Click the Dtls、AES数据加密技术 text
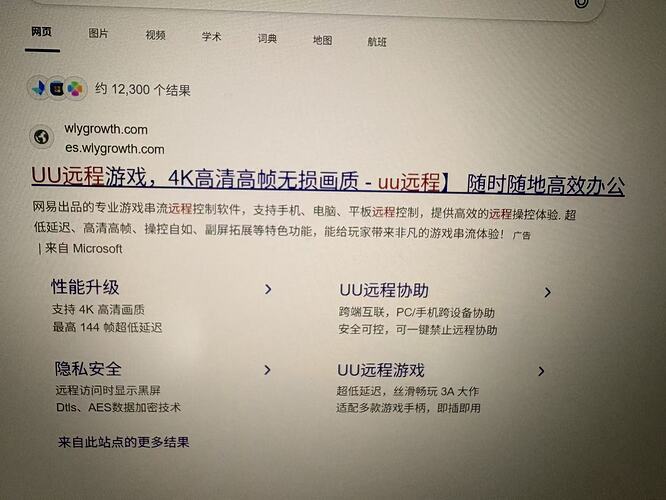 click(118, 407)
